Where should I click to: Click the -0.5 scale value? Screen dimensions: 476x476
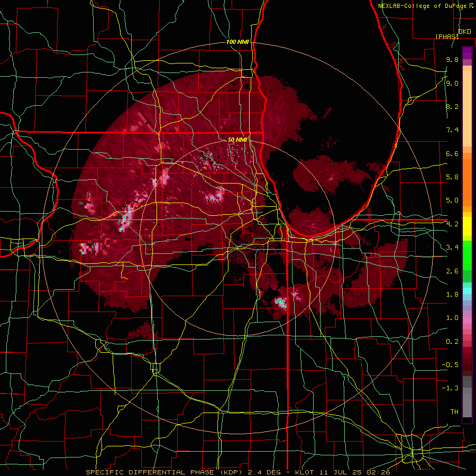tap(450, 365)
